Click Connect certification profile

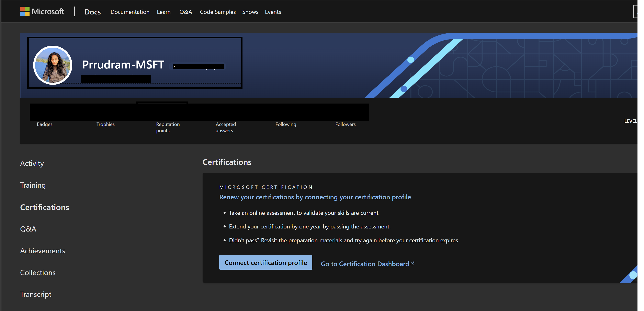click(265, 262)
